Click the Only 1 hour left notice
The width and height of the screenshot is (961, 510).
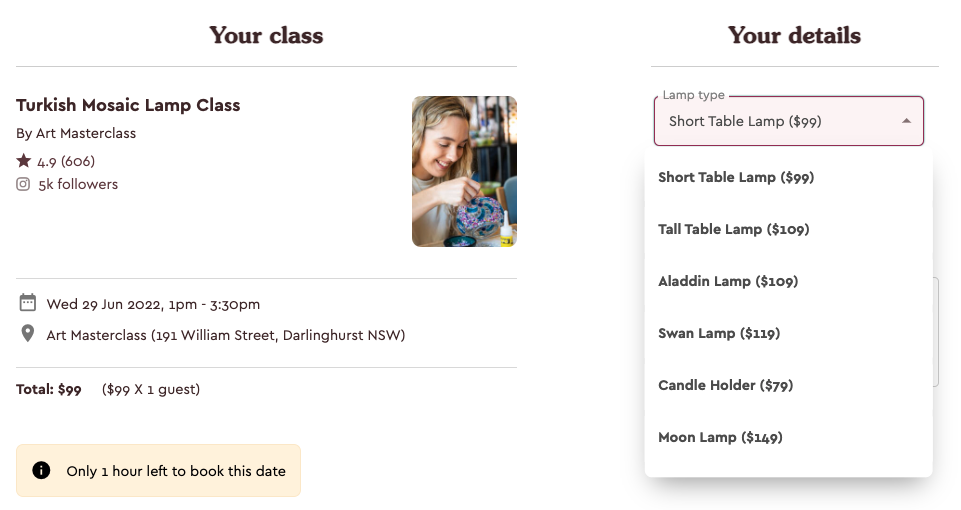pyautogui.click(x=158, y=471)
